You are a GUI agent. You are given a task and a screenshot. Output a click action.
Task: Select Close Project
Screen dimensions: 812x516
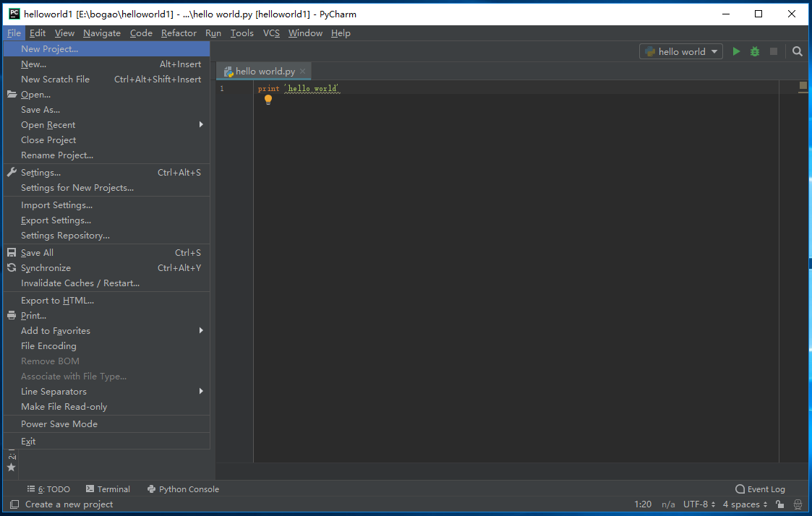point(107,139)
